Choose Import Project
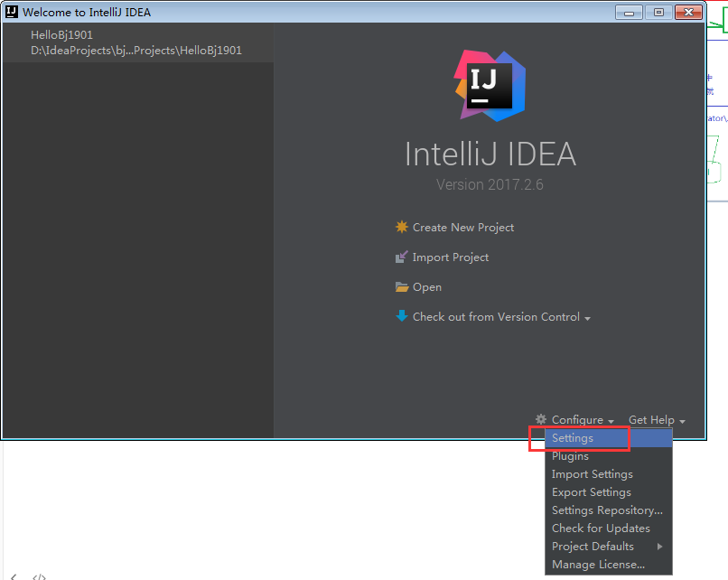 pyautogui.click(x=451, y=257)
